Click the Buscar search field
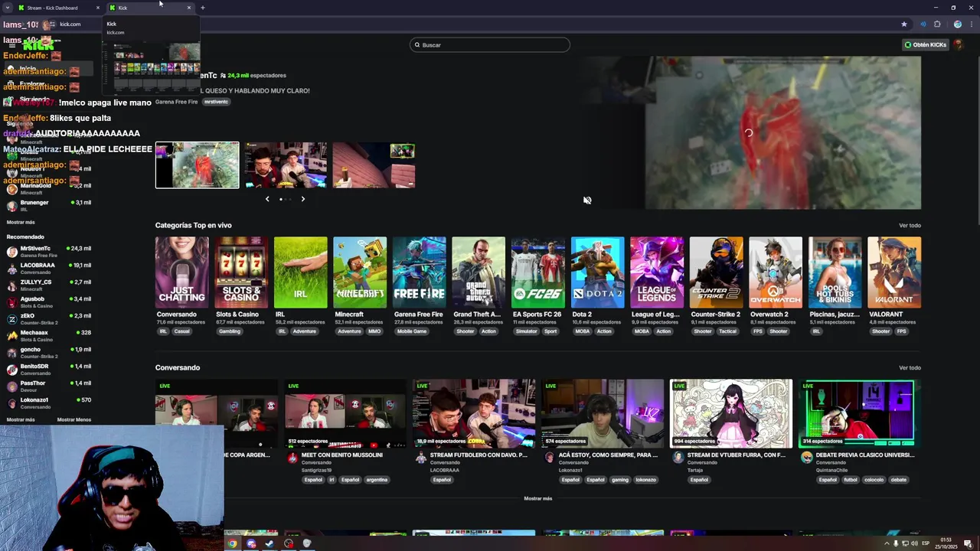Screen dimensions: 980x551 pyautogui.click(x=490, y=45)
